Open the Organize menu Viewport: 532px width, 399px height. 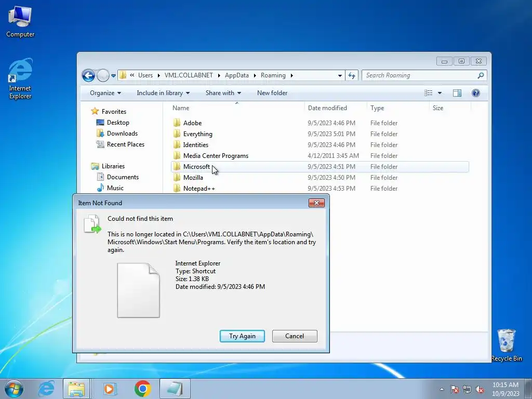tap(105, 93)
